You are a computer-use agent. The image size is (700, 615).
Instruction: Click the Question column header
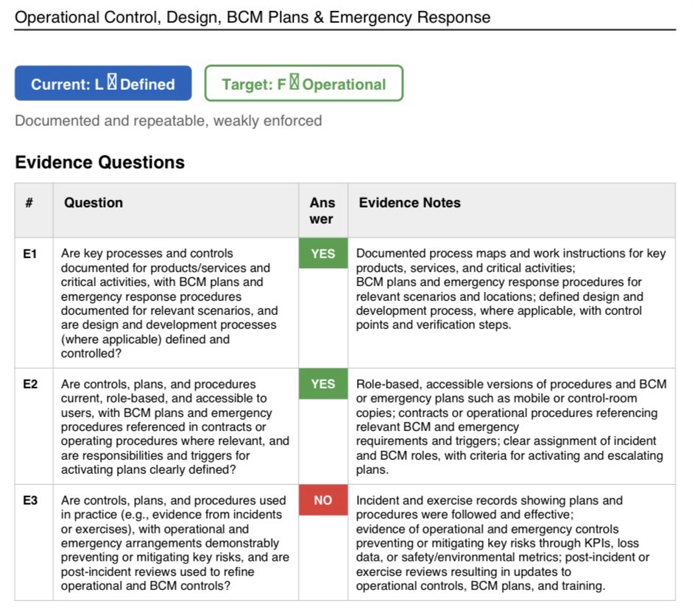click(x=93, y=203)
